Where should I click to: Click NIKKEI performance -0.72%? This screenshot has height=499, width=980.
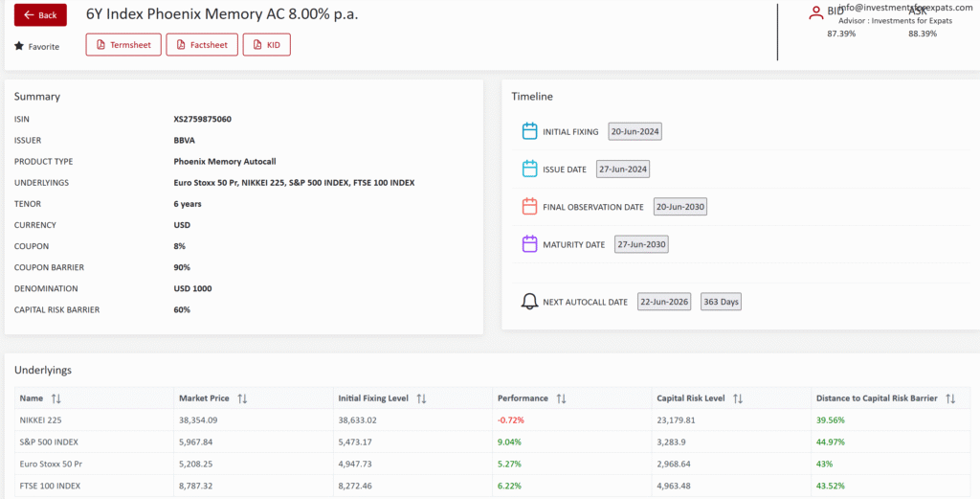tap(511, 420)
